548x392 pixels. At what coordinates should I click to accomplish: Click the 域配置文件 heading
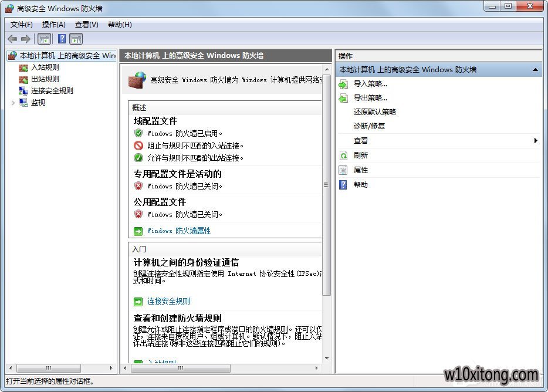click(x=155, y=121)
